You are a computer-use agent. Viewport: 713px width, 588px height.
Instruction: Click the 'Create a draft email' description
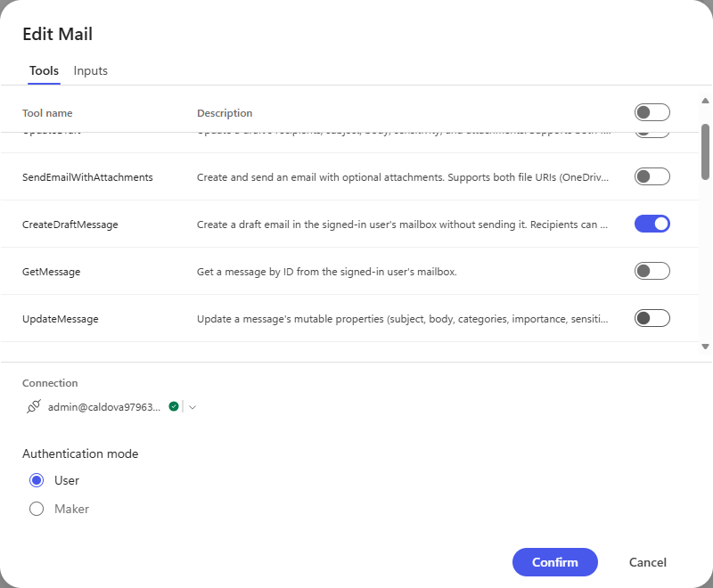coord(403,225)
